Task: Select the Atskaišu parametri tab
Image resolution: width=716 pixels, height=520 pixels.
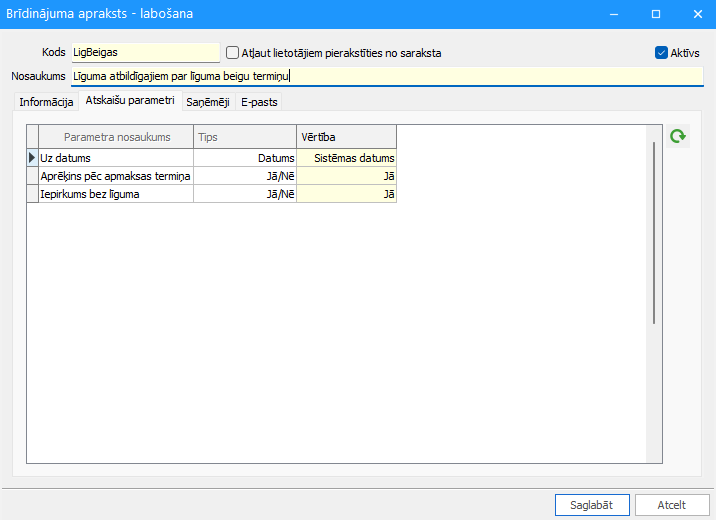Action: (130, 100)
